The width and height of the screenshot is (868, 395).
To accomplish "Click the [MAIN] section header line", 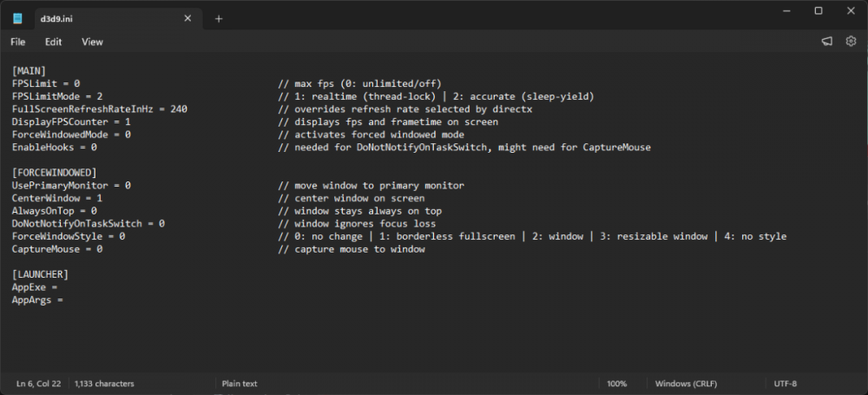I will (x=29, y=71).
